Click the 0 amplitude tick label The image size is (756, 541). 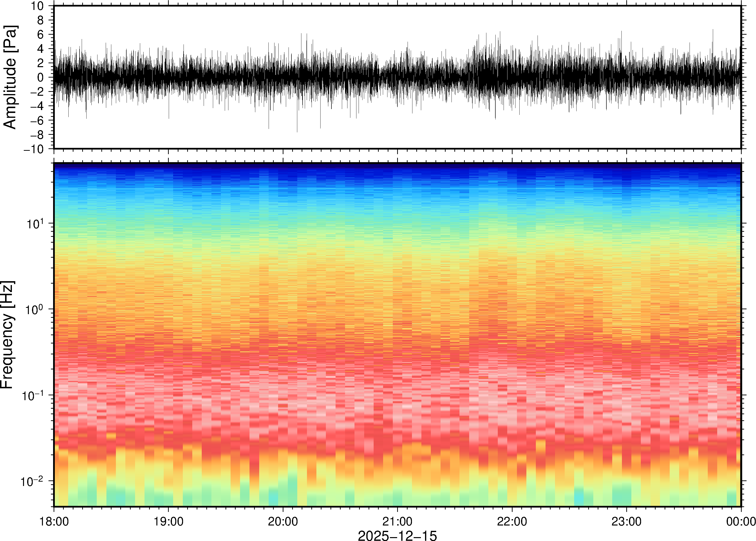tap(40, 78)
